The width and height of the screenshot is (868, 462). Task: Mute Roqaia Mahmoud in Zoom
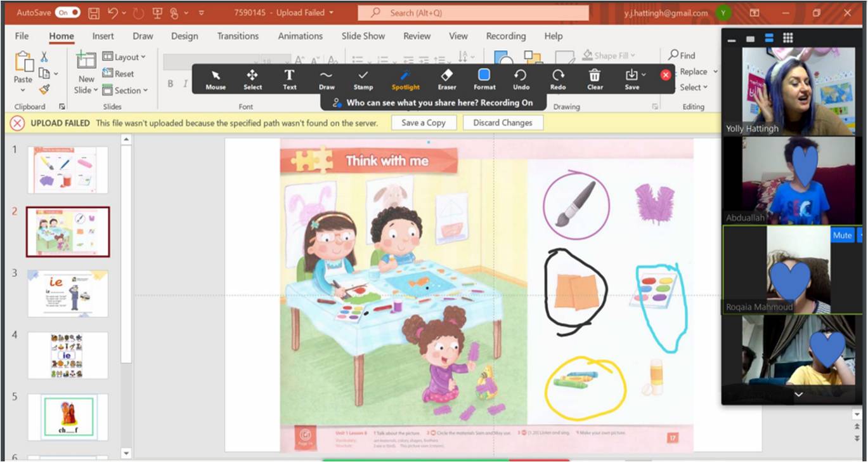pyautogui.click(x=842, y=235)
